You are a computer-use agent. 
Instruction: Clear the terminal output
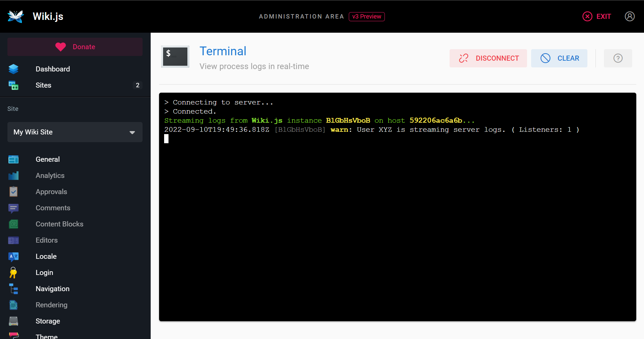point(559,58)
